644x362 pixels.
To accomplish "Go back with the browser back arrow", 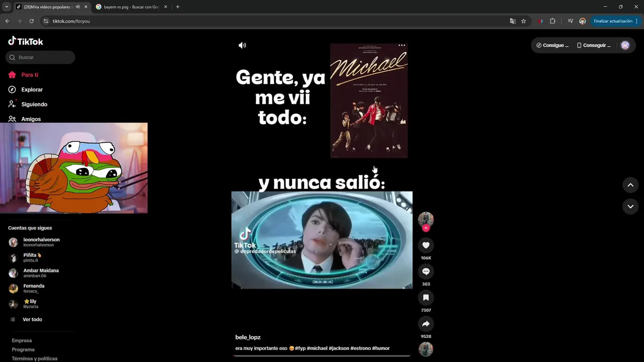I will pos(7,21).
